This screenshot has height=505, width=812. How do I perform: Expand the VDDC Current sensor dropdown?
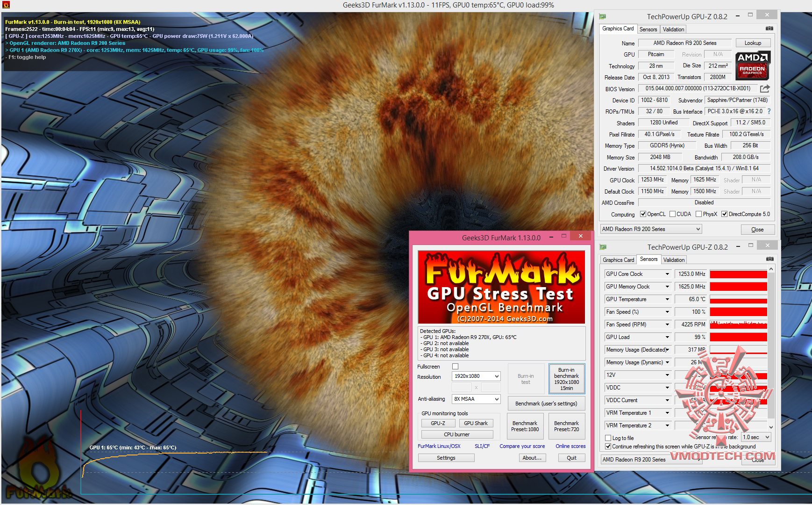[x=667, y=400]
